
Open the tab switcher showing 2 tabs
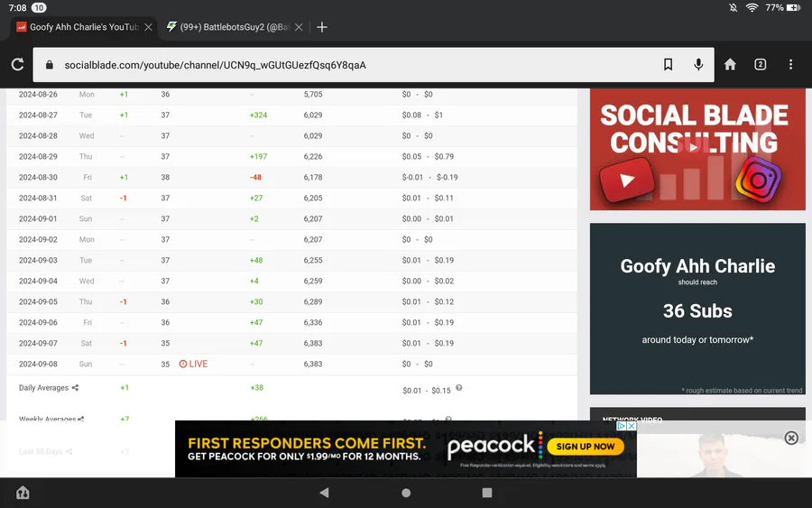(760, 64)
